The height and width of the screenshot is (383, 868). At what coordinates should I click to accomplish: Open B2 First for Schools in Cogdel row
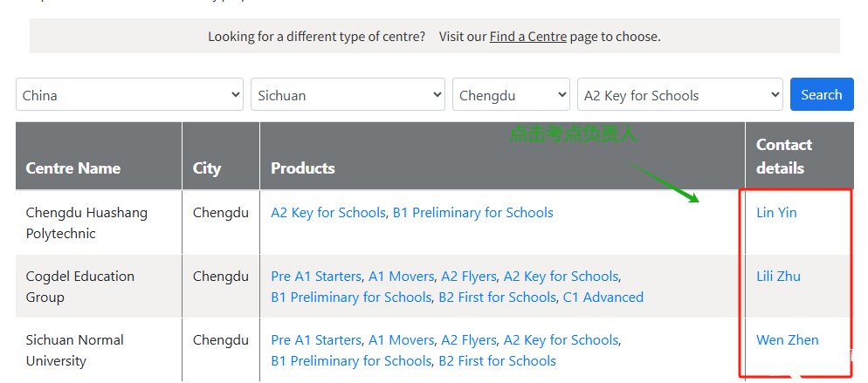pyautogui.click(x=497, y=298)
